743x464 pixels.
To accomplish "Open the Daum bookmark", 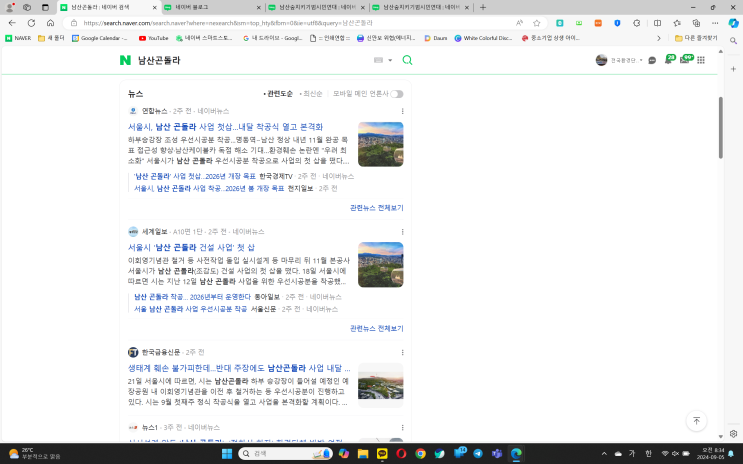I will pos(435,38).
